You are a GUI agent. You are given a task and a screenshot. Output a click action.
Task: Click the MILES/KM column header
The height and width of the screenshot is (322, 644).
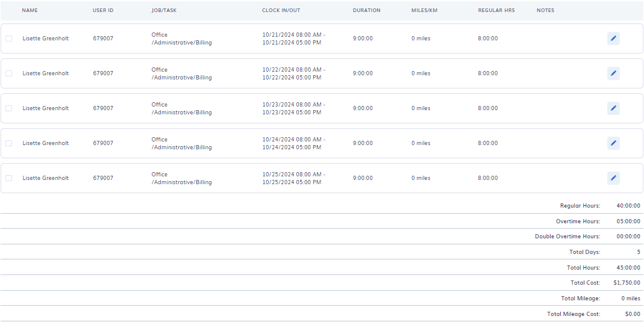[424, 10]
